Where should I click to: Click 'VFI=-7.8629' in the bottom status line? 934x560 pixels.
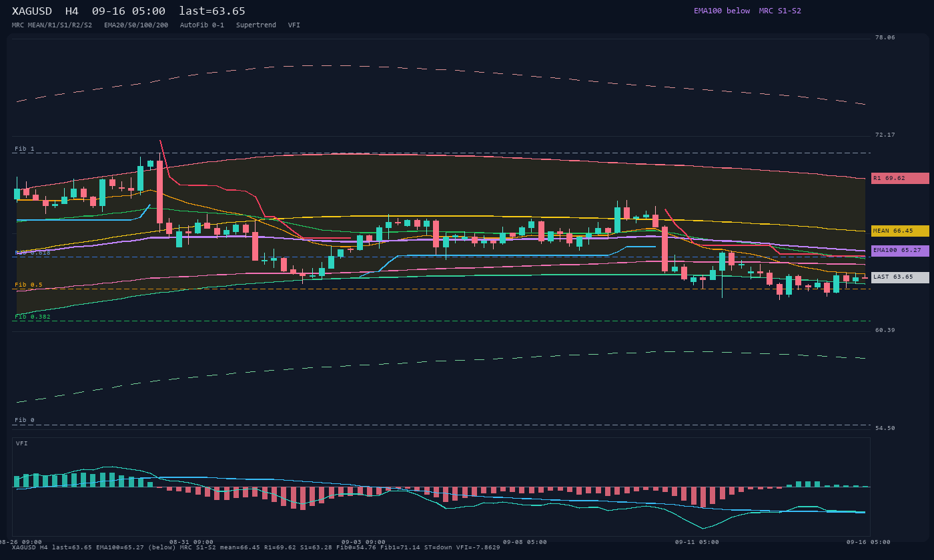478,547
